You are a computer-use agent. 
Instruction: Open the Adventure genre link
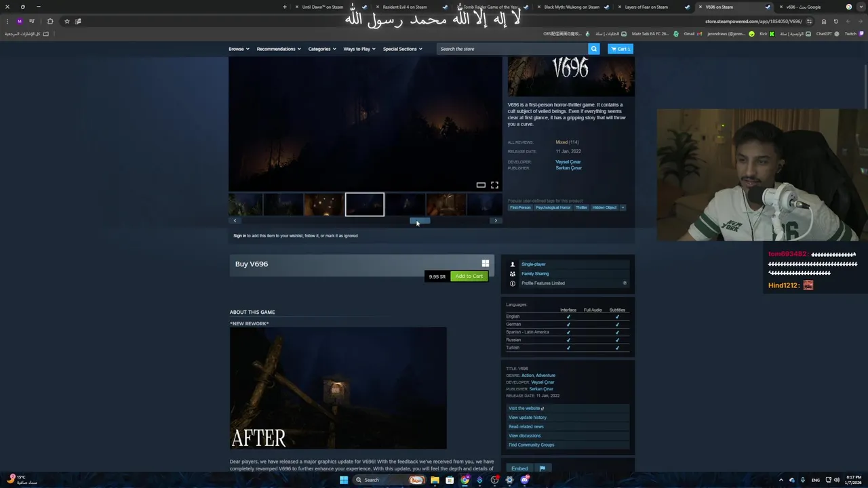pos(545,375)
